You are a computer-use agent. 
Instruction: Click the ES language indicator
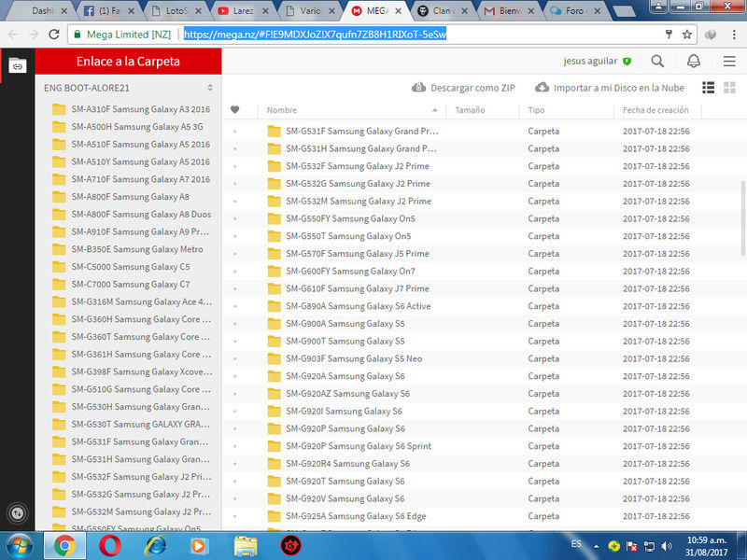(576, 544)
